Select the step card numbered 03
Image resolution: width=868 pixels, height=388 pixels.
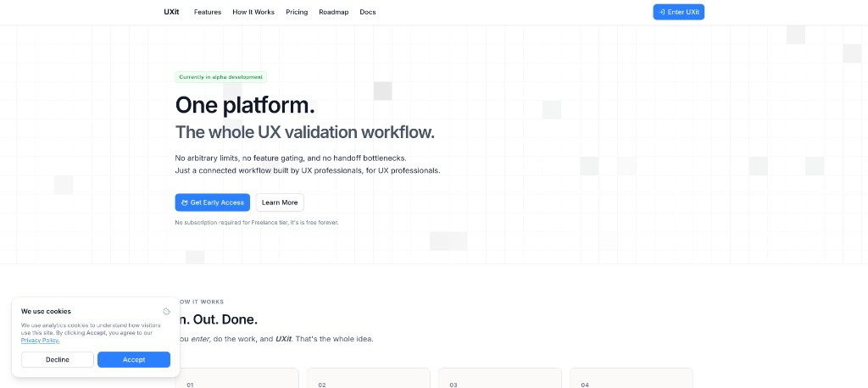click(500, 378)
